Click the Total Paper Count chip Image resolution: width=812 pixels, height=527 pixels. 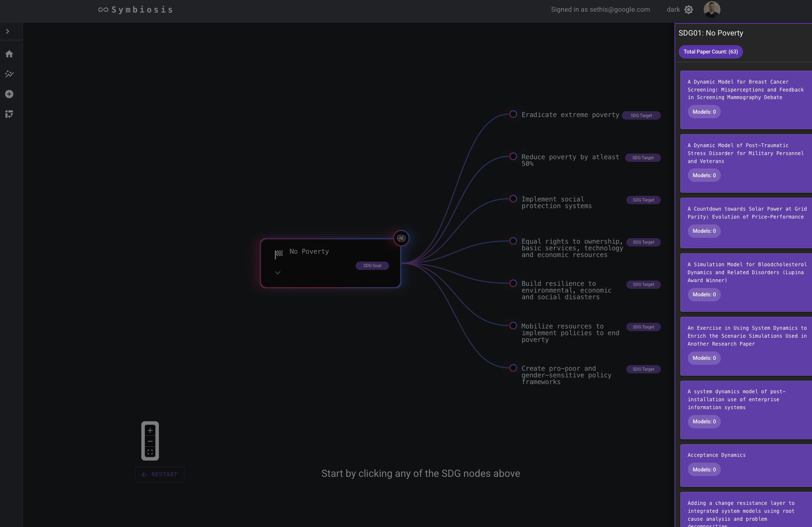pos(710,52)
